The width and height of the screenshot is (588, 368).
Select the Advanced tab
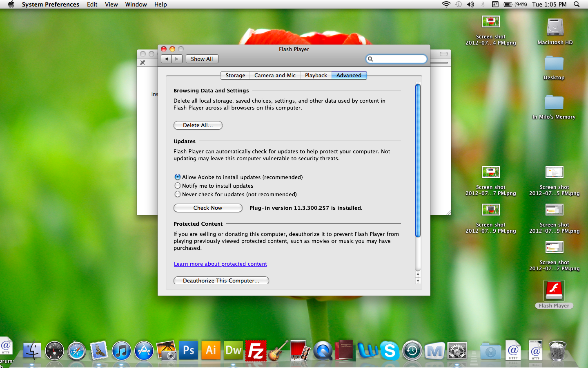coord(349,75)
